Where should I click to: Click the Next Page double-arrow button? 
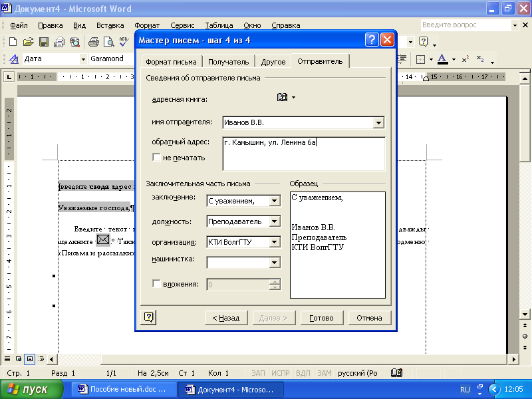pos(525,348)
